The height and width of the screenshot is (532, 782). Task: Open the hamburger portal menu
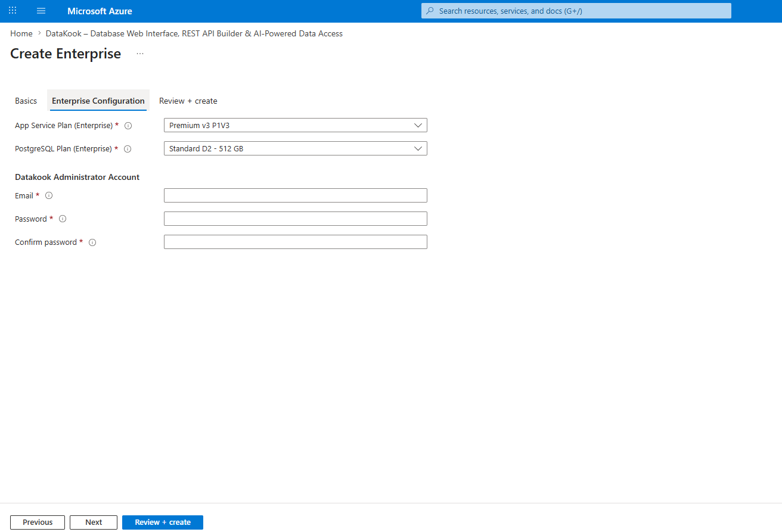coord(41,11)
